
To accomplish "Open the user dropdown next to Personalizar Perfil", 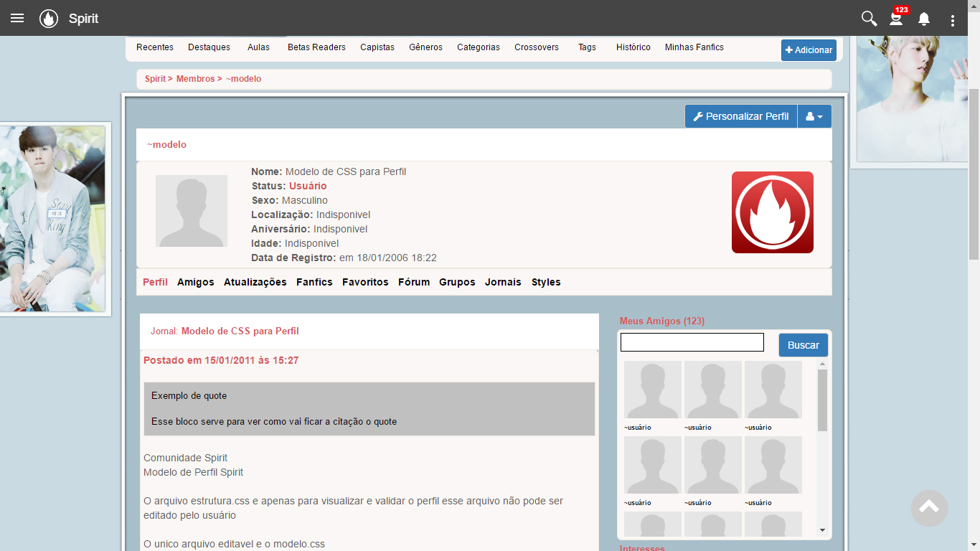I will [x=814, y=116].
